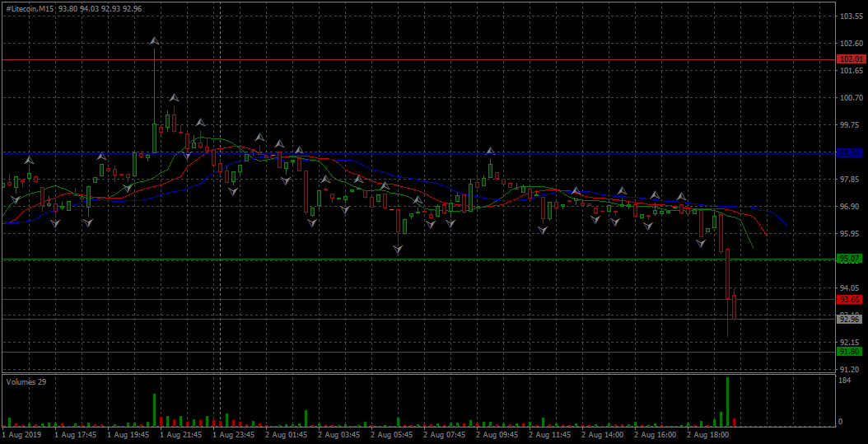Select the 2 Aug 14:00 time label
Screen dimensions: 868x444
tap(601, 435)
